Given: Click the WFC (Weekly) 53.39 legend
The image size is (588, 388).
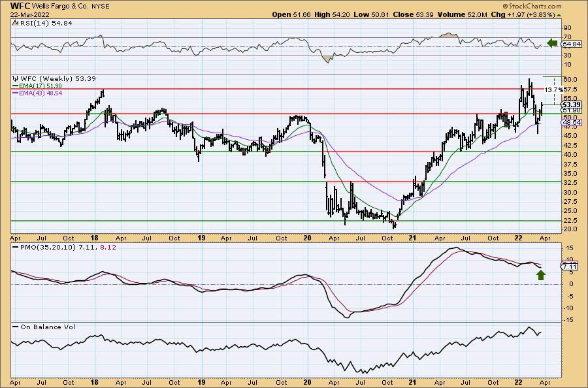Looking at the screenshot, I should click(x=58, y=79).
